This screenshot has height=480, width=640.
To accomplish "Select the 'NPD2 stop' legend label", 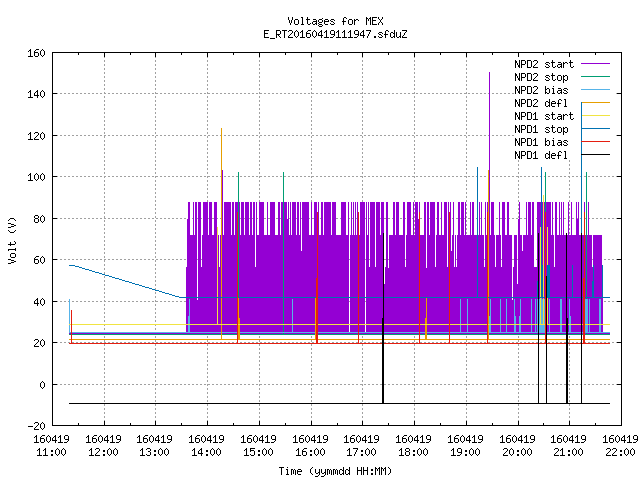I will point(541,77).
